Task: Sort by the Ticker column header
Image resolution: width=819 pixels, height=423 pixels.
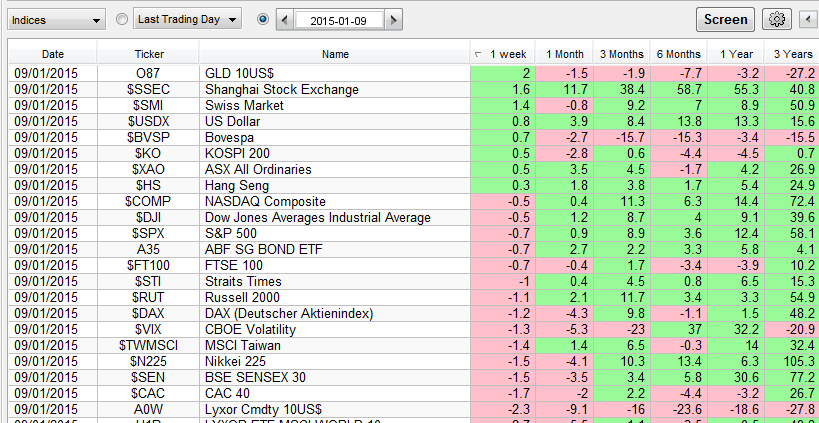Action: (x=148, y=54)
